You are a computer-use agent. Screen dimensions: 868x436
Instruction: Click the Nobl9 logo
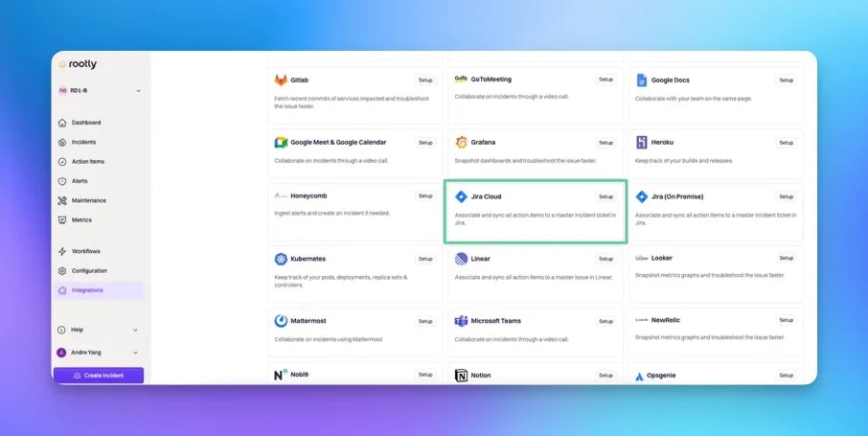tap(281, 375)
